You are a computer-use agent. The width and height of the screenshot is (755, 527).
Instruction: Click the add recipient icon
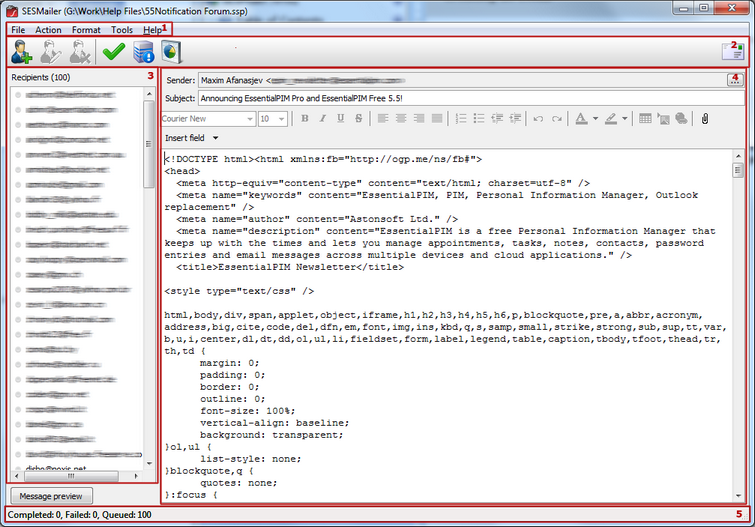point(22,52)
